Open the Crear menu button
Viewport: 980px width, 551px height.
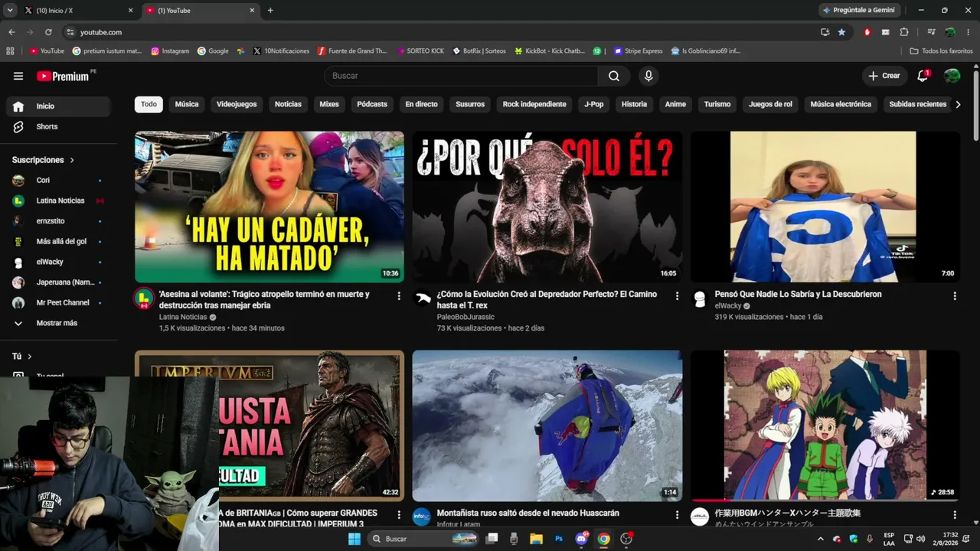tap(884, 76)
